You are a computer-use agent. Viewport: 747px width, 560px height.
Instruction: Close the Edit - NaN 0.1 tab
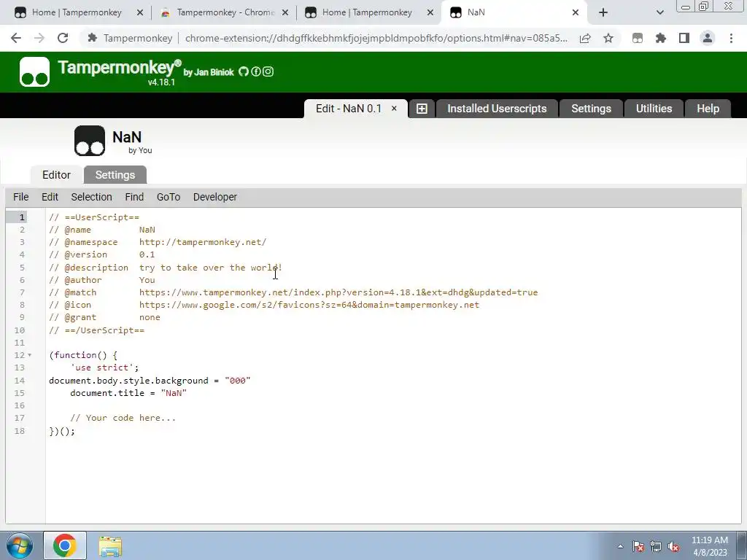(x=394, y=109)
